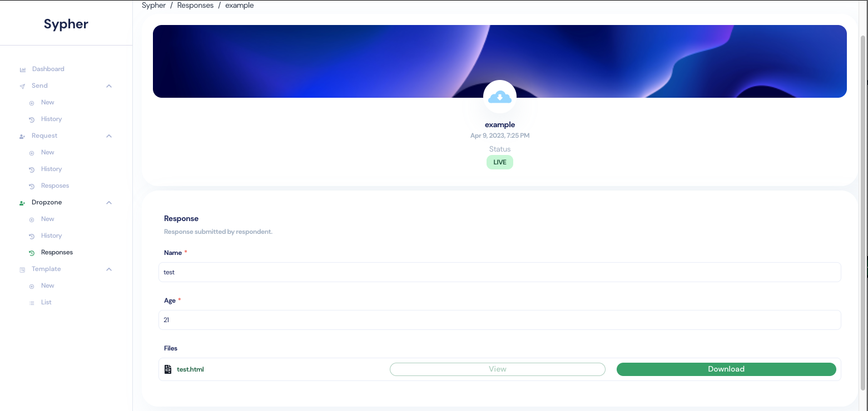Viewport: 868px width, 411px height.
Task: Click the green Dropzone user icon
Action: tap(22, 203)
